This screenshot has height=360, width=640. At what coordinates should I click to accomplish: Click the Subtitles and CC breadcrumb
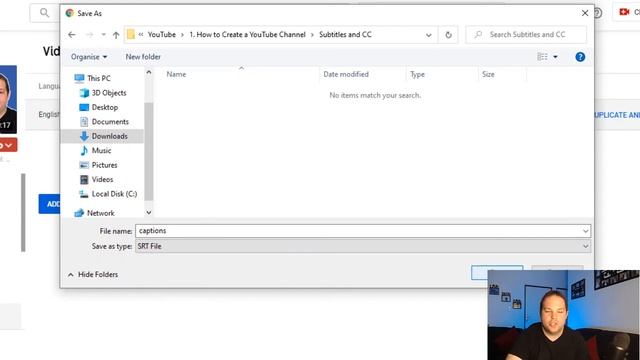point(345,35)
